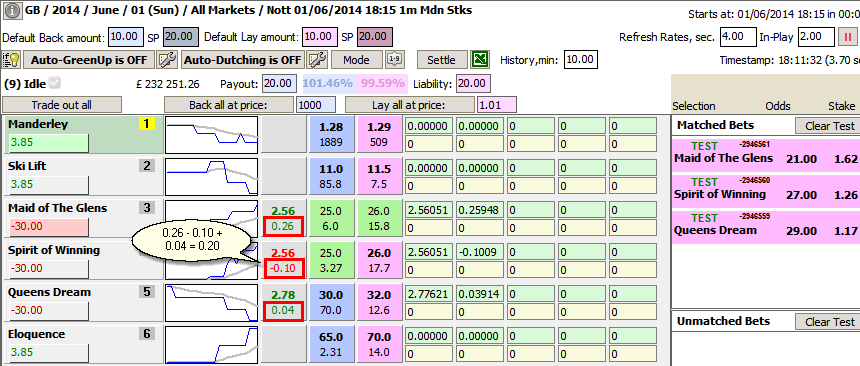Click Trade out all
860x366 pixels.
coord(62,105)
